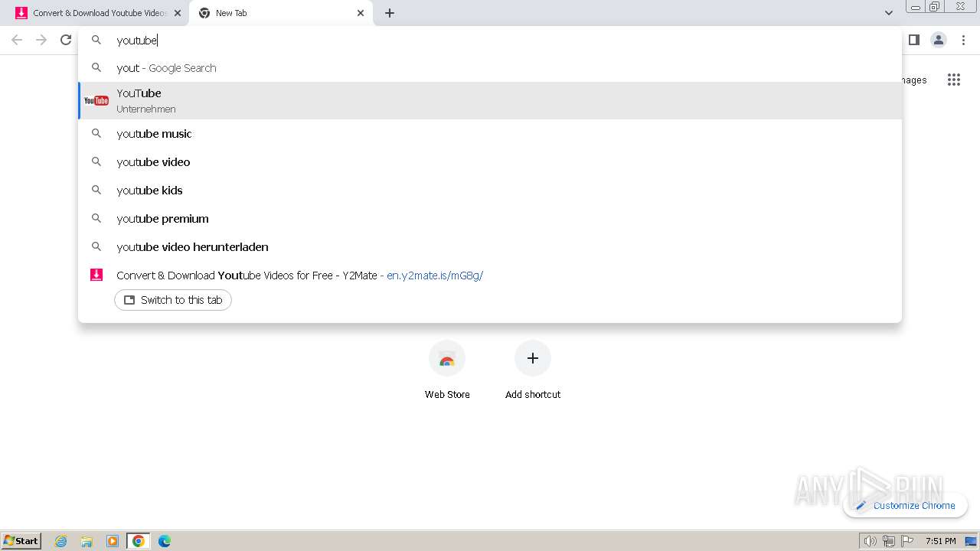Close the Convert & Download Youtube Videos tab
This screenshot has width=980, height=551.
click(x=178, y=13)
